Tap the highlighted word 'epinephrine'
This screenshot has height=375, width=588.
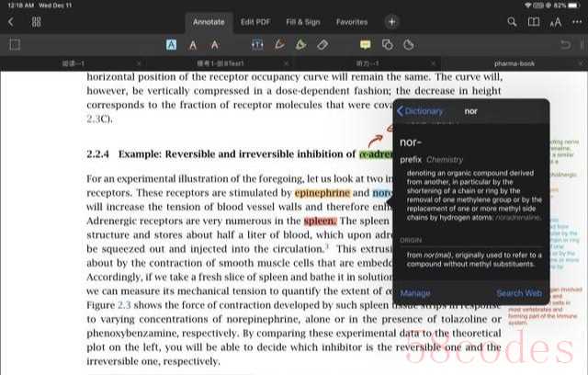(322, 193)
